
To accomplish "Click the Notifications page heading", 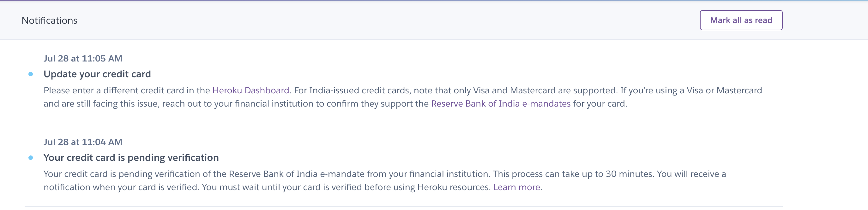I will (x=49, y=20).
